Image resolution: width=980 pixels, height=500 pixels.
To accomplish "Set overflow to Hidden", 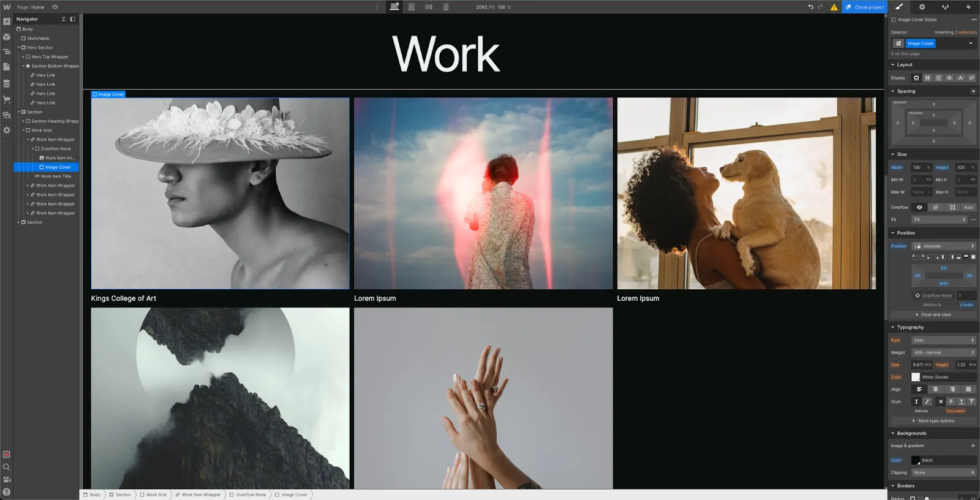I will click(935, 207).
